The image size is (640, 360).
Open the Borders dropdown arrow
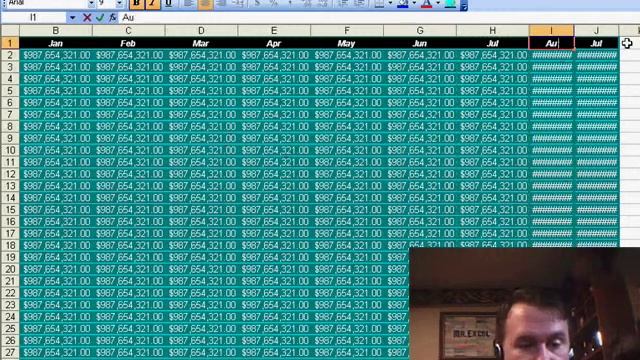pyautogui.click(x=390, y=3)
